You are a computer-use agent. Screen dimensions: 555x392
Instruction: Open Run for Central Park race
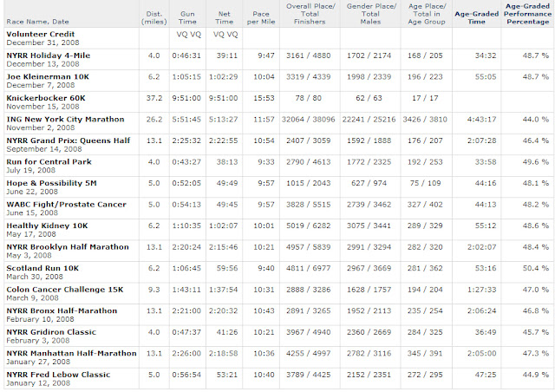49,162
